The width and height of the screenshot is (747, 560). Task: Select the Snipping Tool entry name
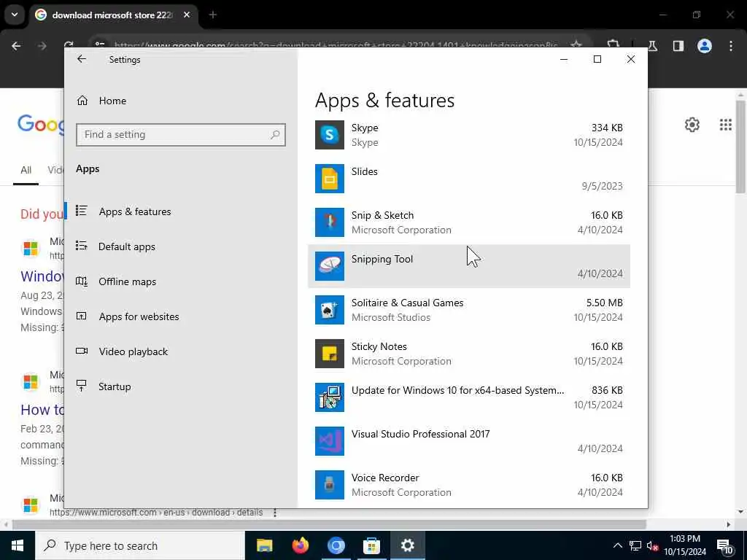point(382,259)
